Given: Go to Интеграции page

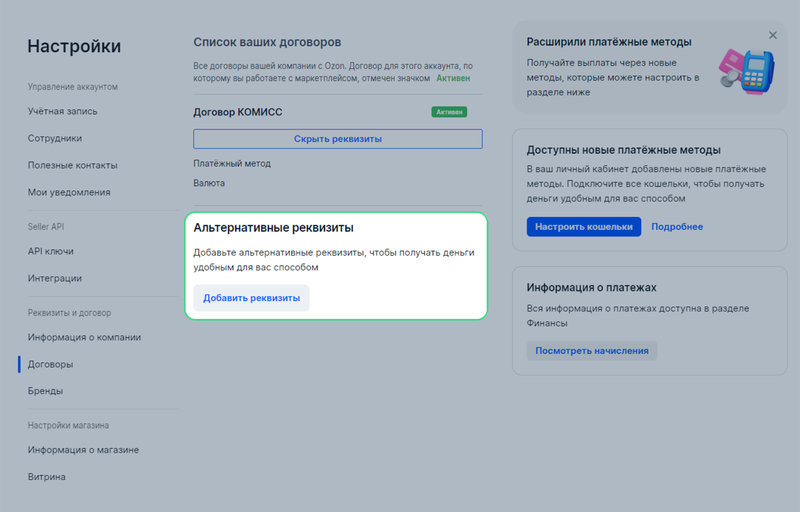Looking at the screenshot, I should coord(55,278).
